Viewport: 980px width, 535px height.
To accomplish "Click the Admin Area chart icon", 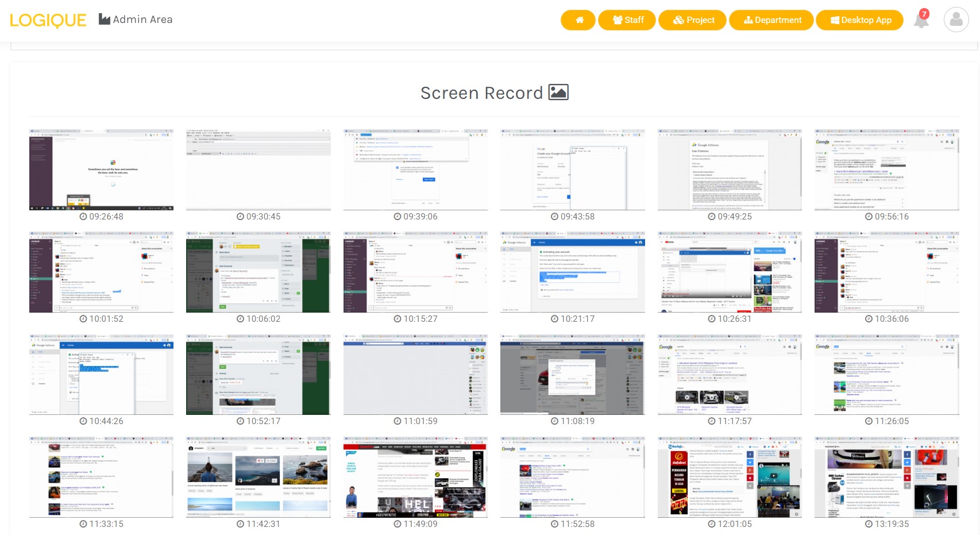I will point(105,20).
